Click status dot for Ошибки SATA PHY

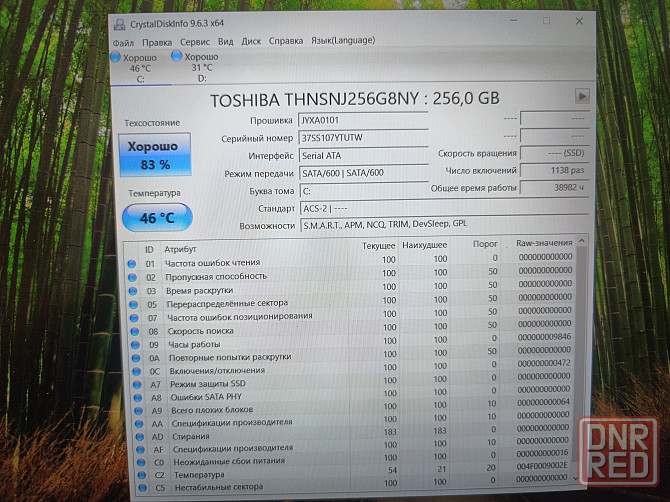coord(138,398)
